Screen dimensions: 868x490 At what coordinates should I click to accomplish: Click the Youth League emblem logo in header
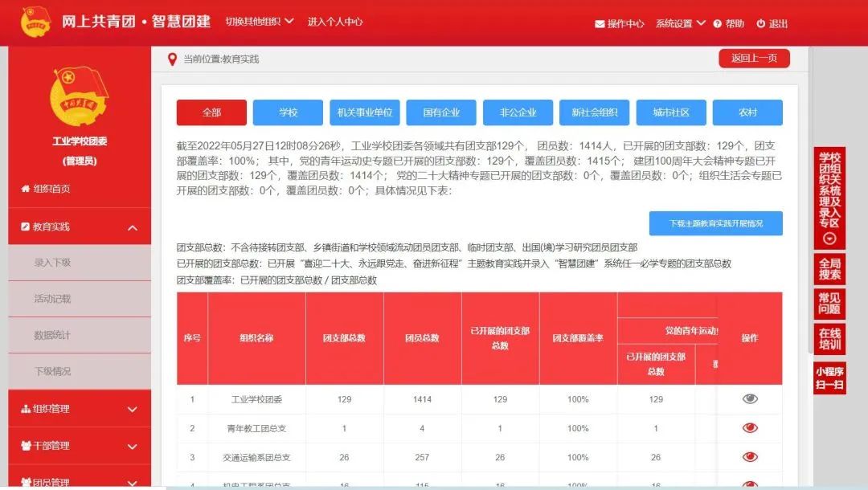click(x=36, y=22)
